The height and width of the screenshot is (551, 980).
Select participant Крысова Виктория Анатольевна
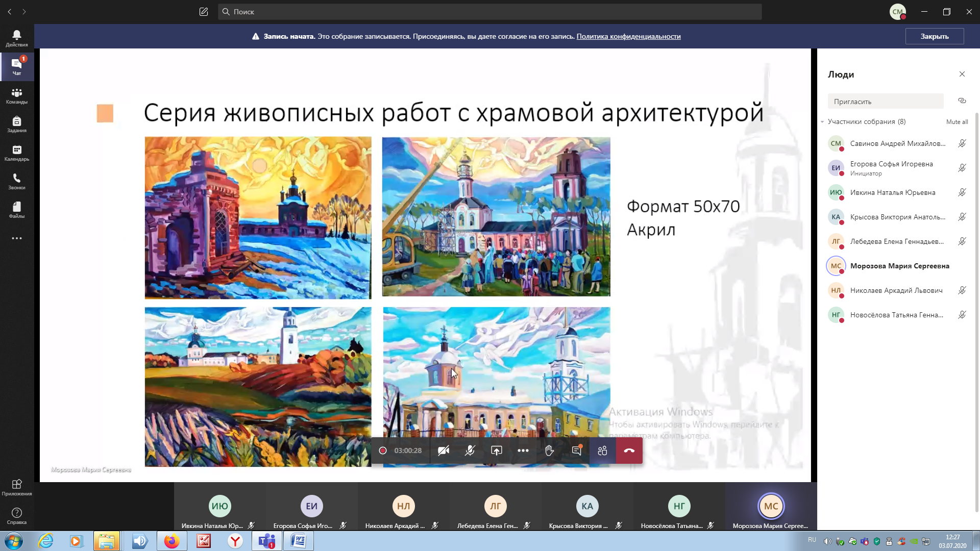click(x=897, y=217)
